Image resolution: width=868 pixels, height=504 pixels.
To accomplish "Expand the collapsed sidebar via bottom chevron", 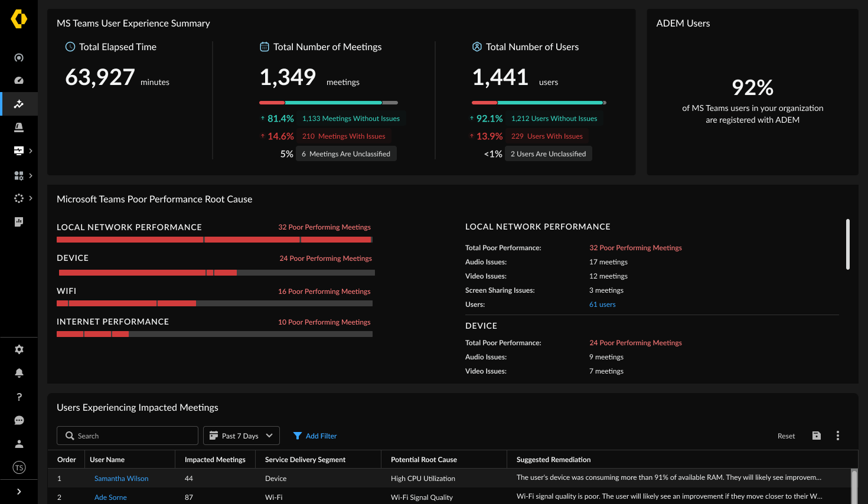I will tap(19, 491).
